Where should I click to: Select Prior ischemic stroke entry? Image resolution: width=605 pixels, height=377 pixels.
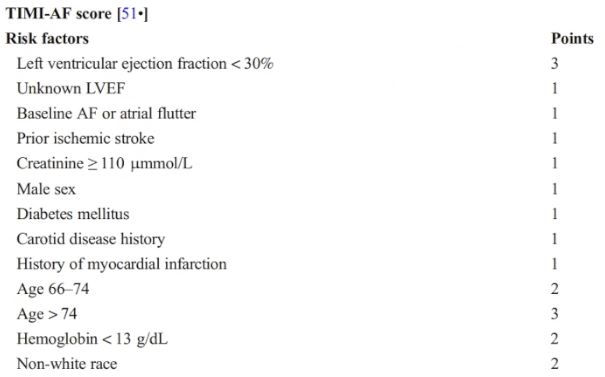[86, 139]
